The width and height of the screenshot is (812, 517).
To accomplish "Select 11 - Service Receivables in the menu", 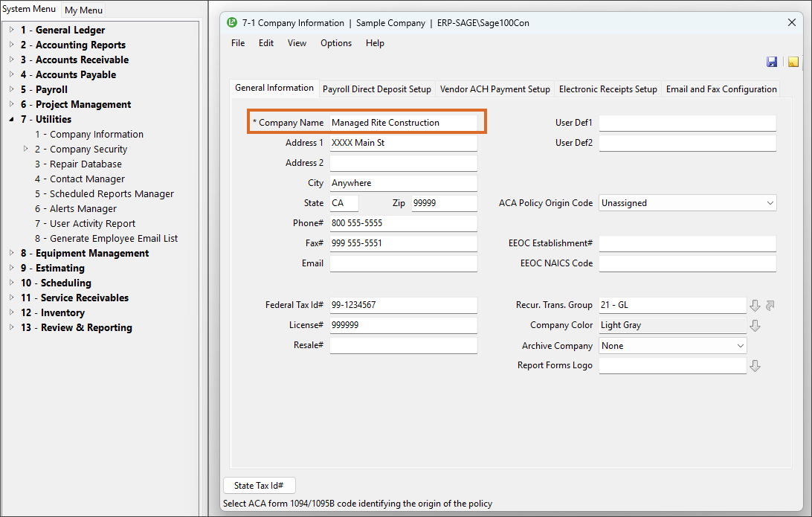I will click(x=74, y=298).
